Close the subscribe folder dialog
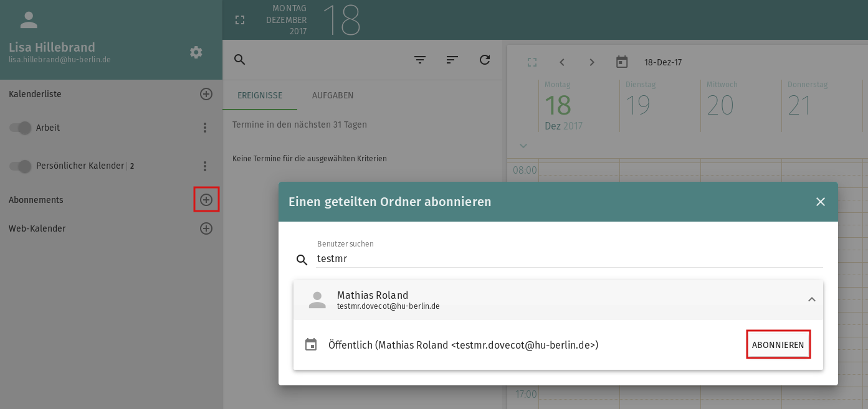The image size is (868, 409). [x=820, y=202]
